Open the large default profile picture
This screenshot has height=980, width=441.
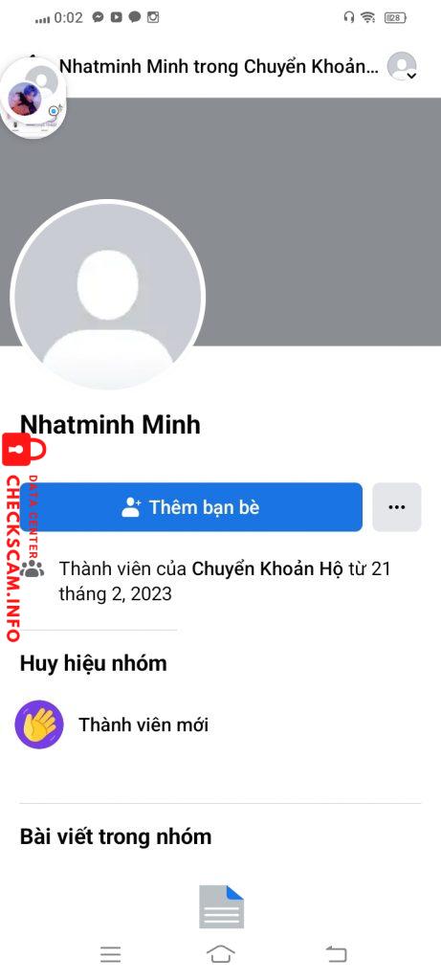pyautogui.click(x=107, y=297)
